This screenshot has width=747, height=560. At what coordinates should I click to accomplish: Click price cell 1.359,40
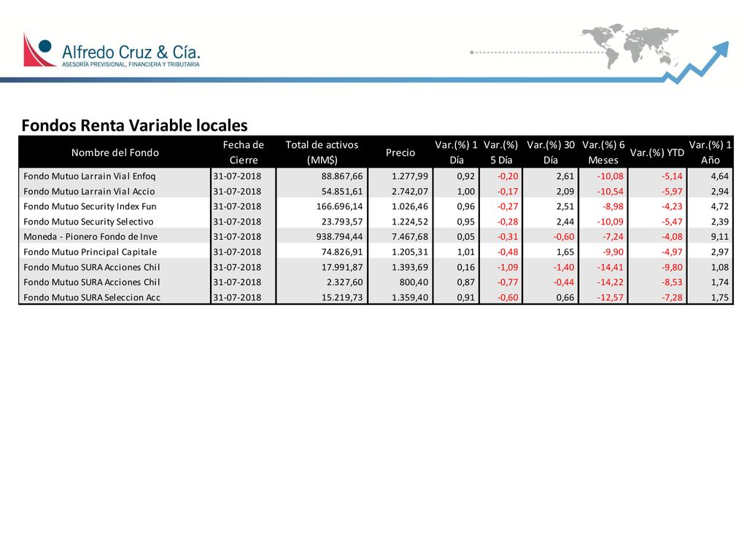pos(410,297)
